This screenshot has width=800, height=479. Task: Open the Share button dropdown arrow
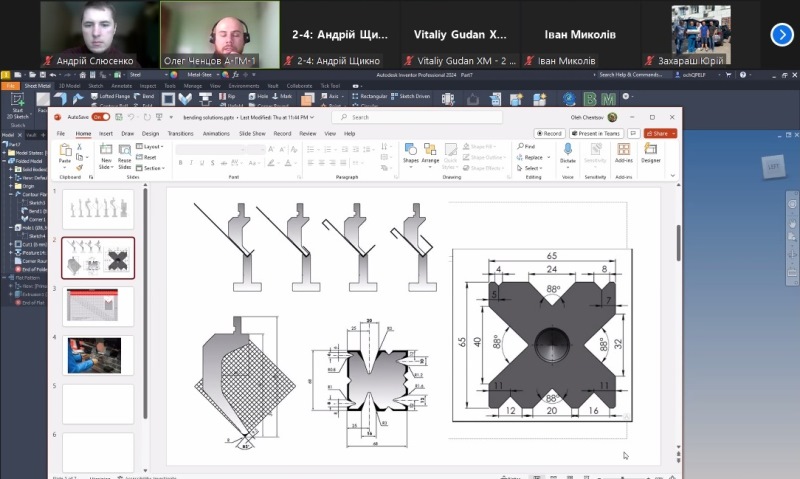(x=673, y=133)
